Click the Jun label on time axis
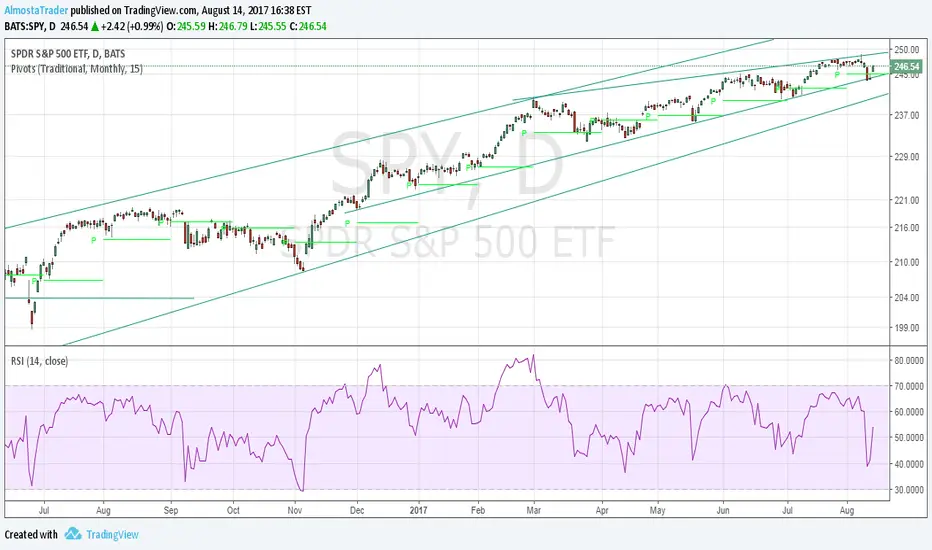 pos(723,510)
